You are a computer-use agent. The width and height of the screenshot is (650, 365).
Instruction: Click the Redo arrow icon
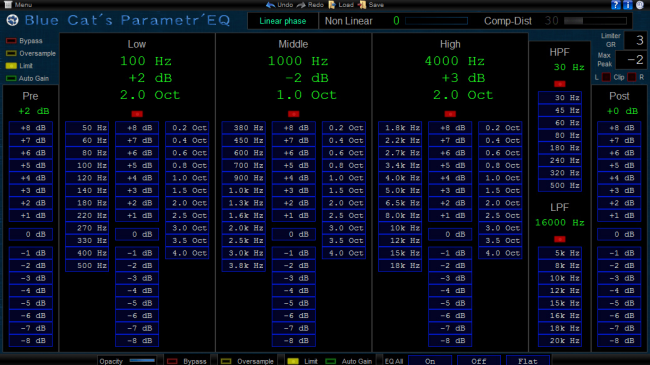coord(301,5)
